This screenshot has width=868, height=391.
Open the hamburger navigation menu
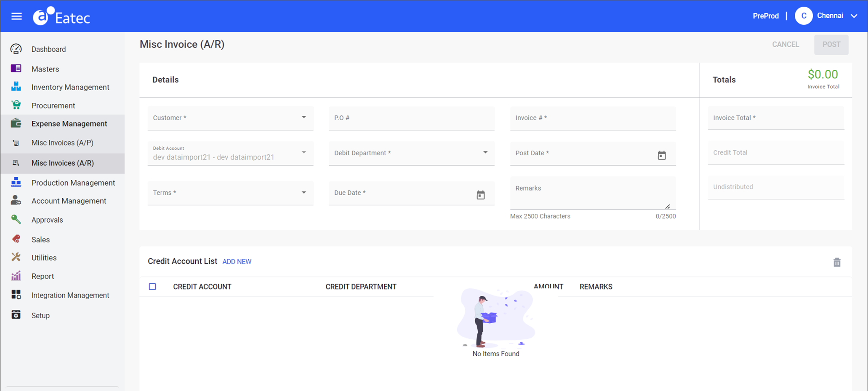[16, 16]
